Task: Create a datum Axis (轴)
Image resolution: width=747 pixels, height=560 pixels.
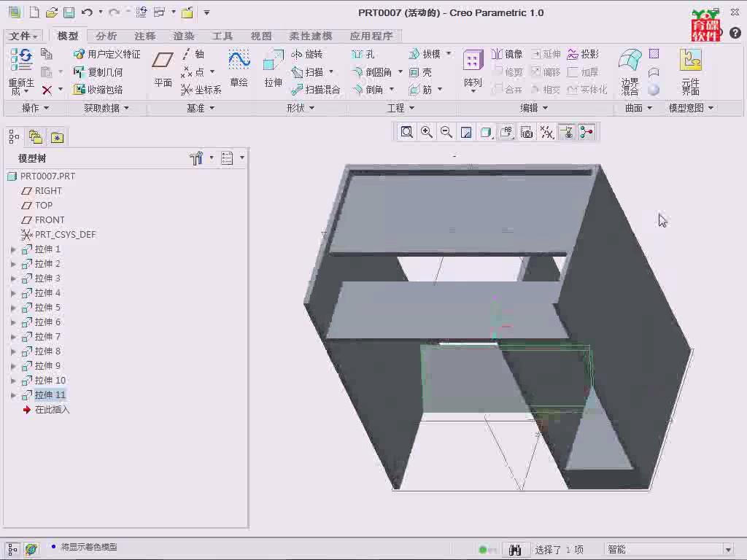Action: tap(193, 54)
